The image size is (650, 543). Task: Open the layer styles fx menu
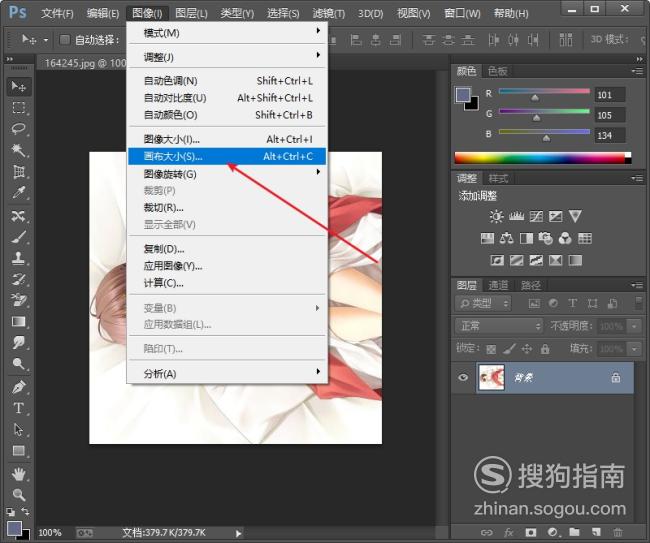(x=509, y=532)
